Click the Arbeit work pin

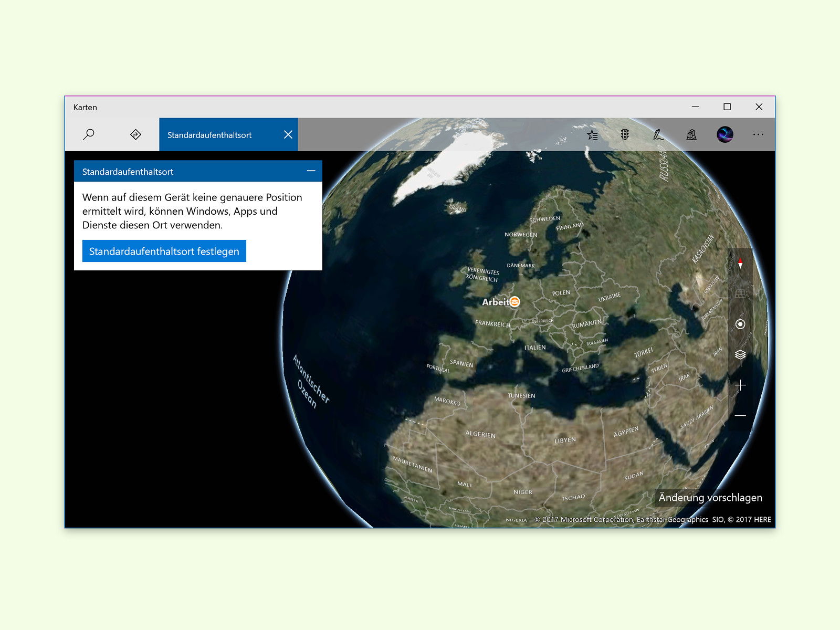click(515, 301)
